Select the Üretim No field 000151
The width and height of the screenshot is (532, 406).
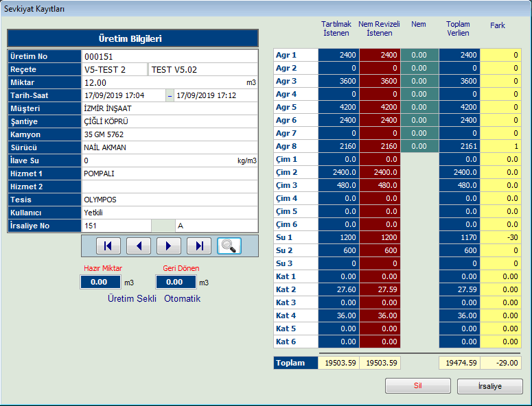tap(170, 56)
